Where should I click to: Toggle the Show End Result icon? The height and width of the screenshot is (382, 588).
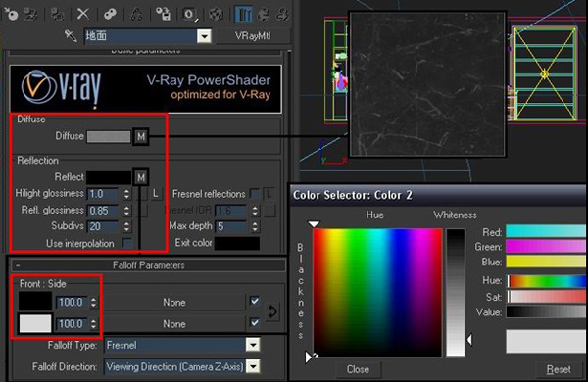coord(243,15)
